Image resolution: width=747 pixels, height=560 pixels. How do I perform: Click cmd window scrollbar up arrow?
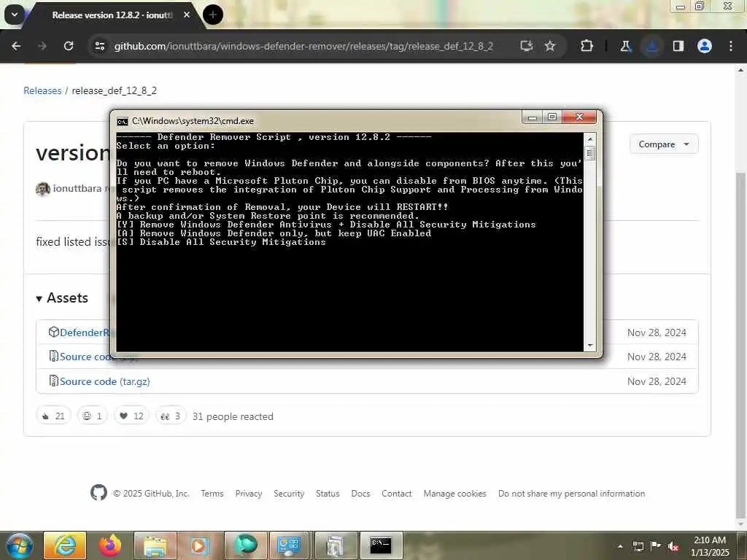589,139
